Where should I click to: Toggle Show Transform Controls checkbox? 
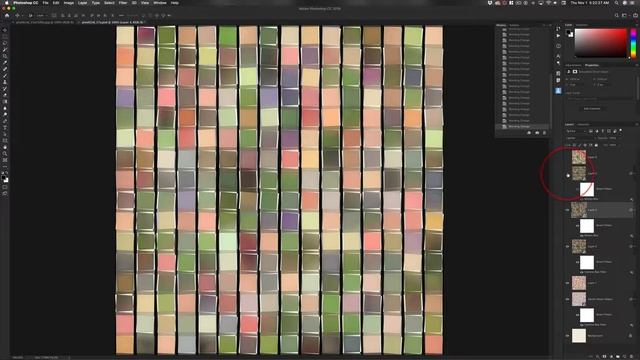[54, 16]
